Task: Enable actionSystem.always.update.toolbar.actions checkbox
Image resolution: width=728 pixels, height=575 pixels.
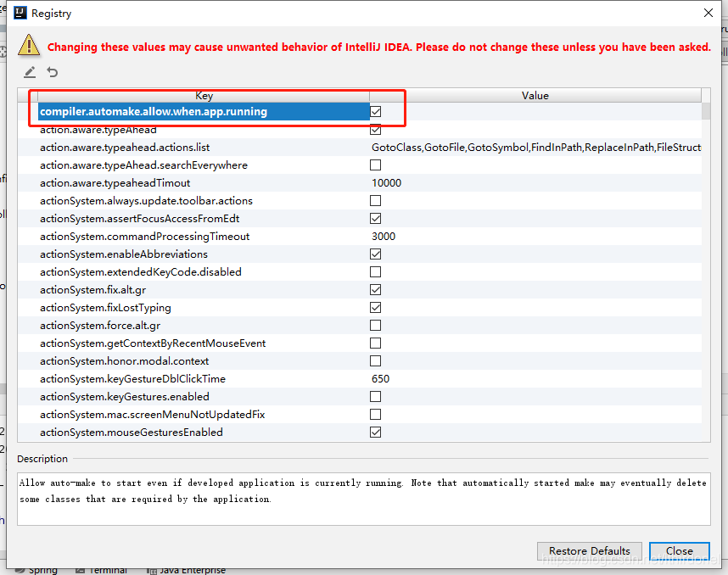Action: (376, 201)
